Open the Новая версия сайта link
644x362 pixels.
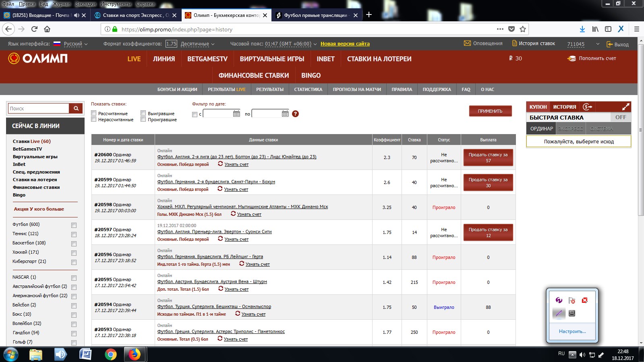(345, 44)
